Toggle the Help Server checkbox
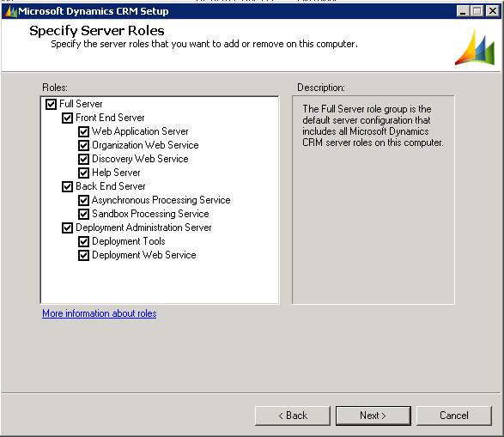This screenshot has width=504, height=437. click(x=83, y=173)
